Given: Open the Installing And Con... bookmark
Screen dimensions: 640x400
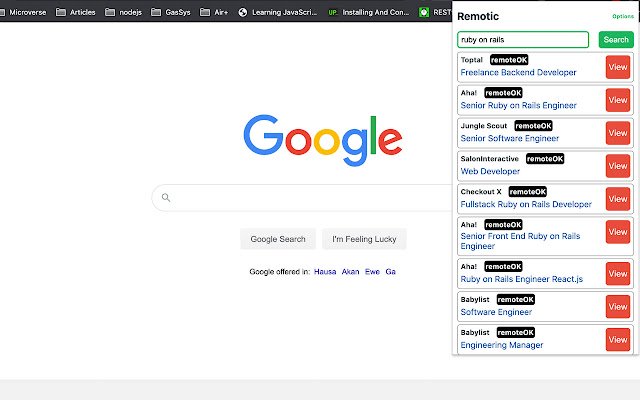Looking at the screenshot, I should [x=369, y=12].
